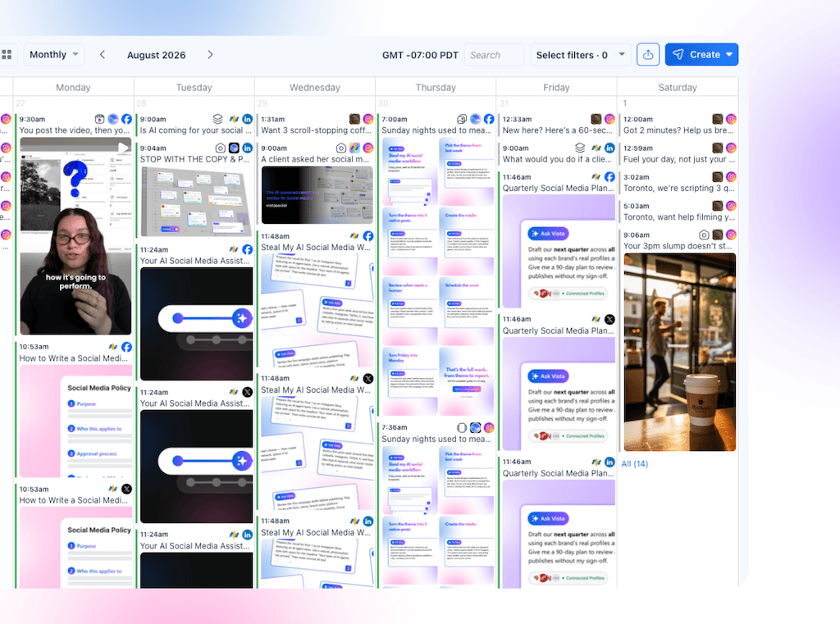Click Facebook icon on Wednesday 11:48am post
840x624 pixels.
coord(368,236)
